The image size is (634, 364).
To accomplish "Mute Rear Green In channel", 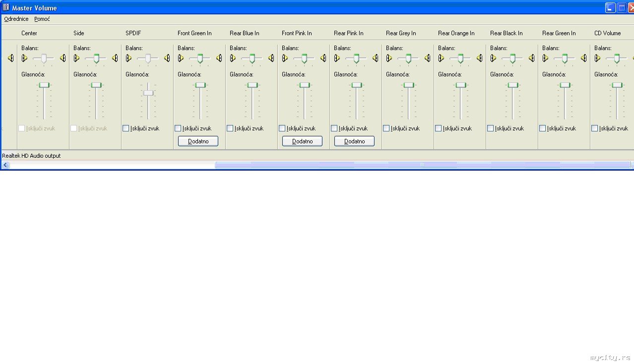I will coord(543,128).
